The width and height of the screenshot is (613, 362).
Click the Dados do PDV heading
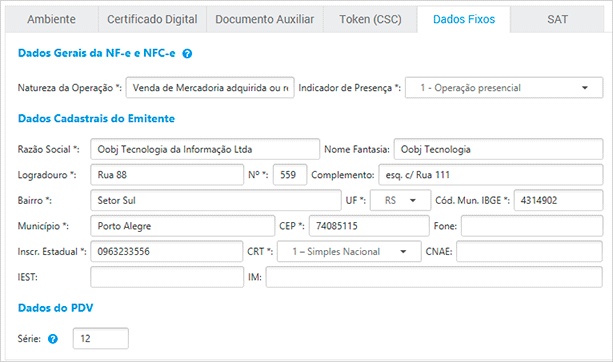click(x=56, y=308)
